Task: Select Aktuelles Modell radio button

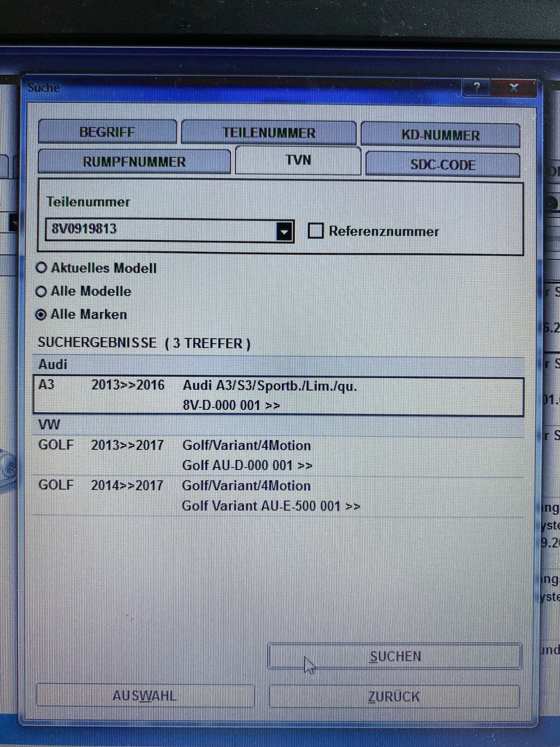Action: [x=42, y=268]
